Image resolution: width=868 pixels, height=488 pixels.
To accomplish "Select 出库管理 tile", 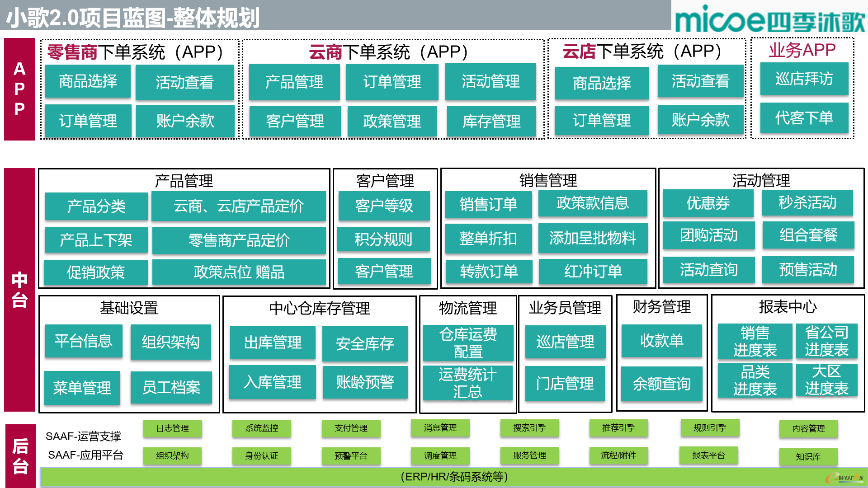I will pyautogui.click(x=273, y=343).
